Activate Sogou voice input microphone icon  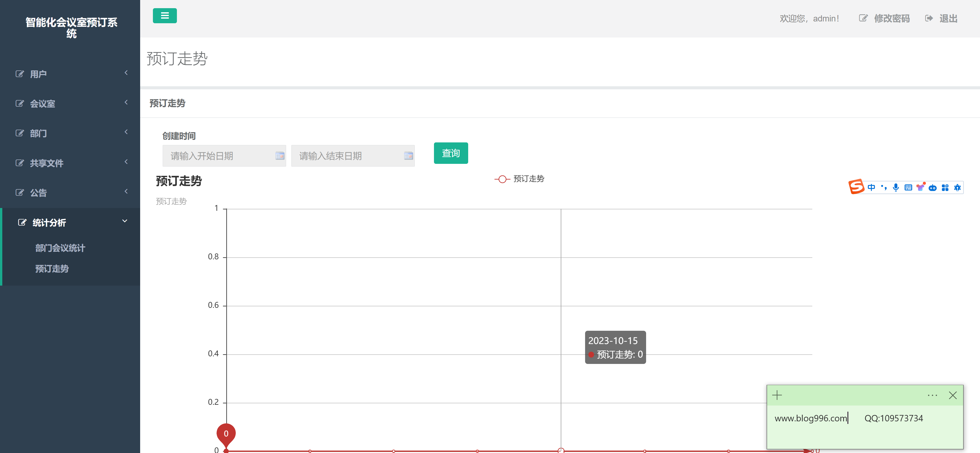[x=896, y=187]
